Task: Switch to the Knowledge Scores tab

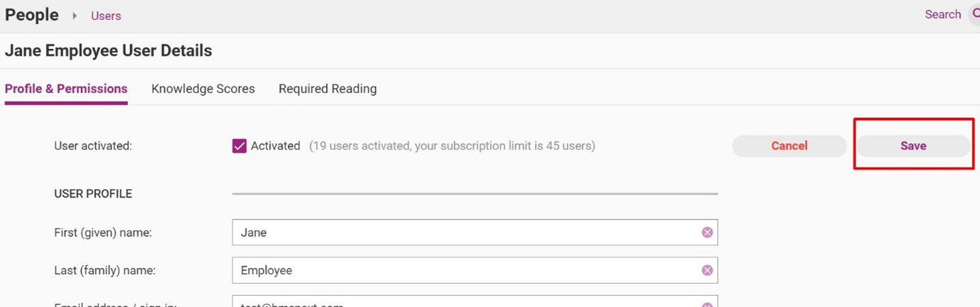Action: [203, 89]
